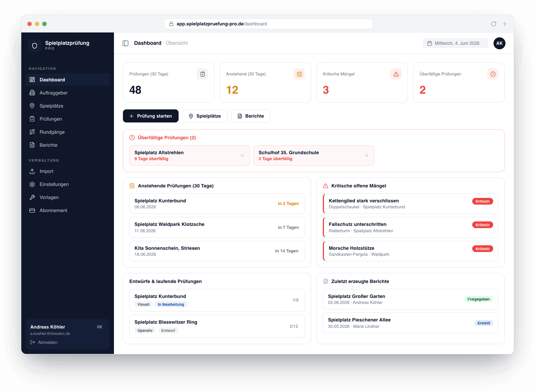Click lock icon in the address bar
Screen dimensions: 535x392
point(171,24)
